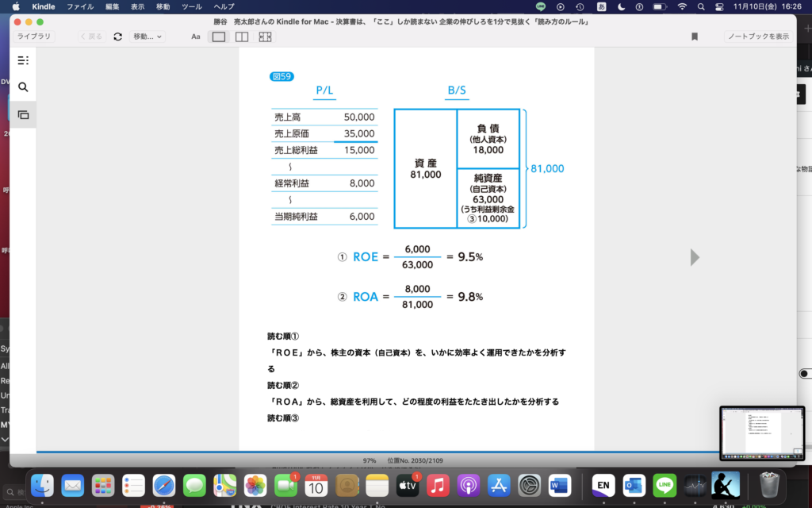The width and height of the screenshot is (812, 508).
Task: Open the ツール menu
Action: [x=191, y=6]
